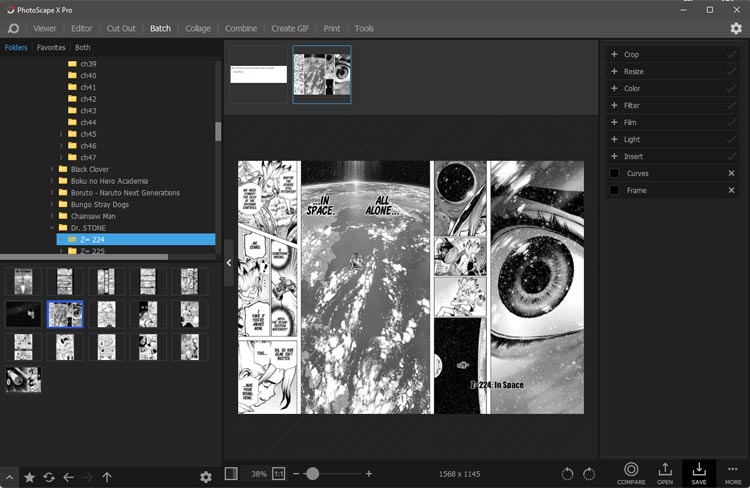Remove the Frame adjustment

(731, 190)
